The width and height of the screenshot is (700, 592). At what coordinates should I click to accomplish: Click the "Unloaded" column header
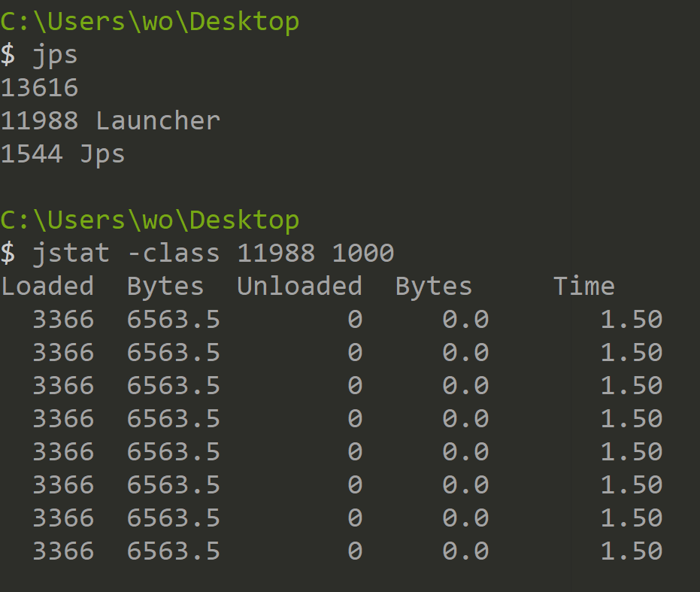(299, 287)
